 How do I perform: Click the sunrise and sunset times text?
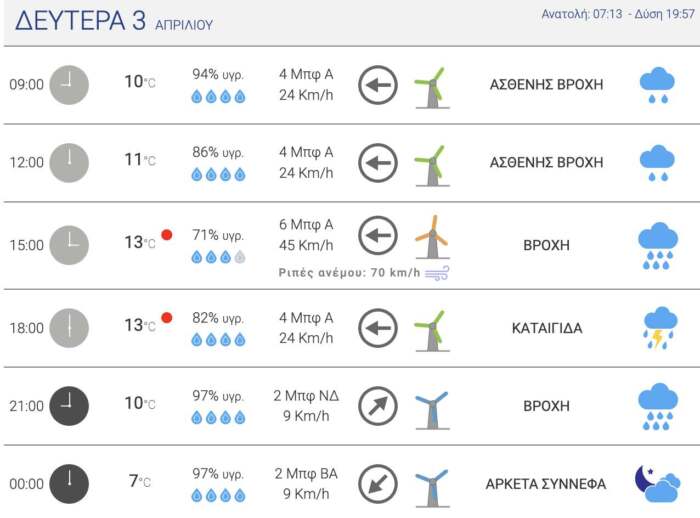pyautogui.click(x=617, y=14)
